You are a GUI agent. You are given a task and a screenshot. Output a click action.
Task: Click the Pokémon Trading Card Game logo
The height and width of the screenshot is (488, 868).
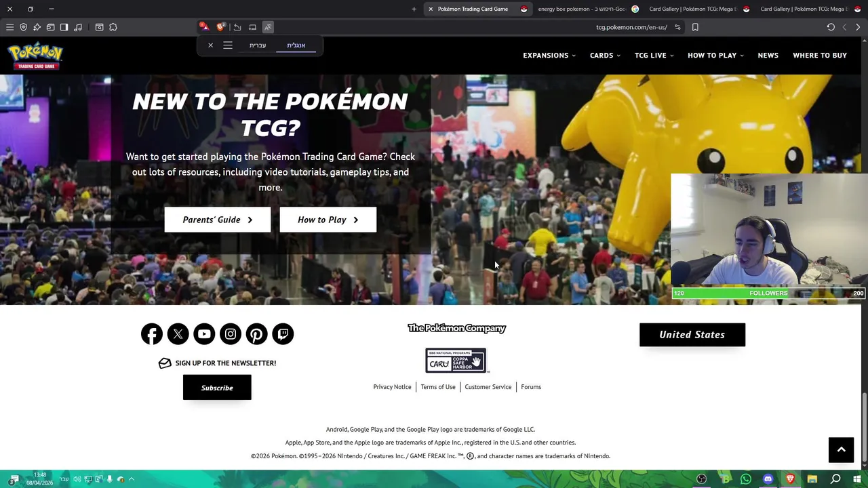(35, 56)
